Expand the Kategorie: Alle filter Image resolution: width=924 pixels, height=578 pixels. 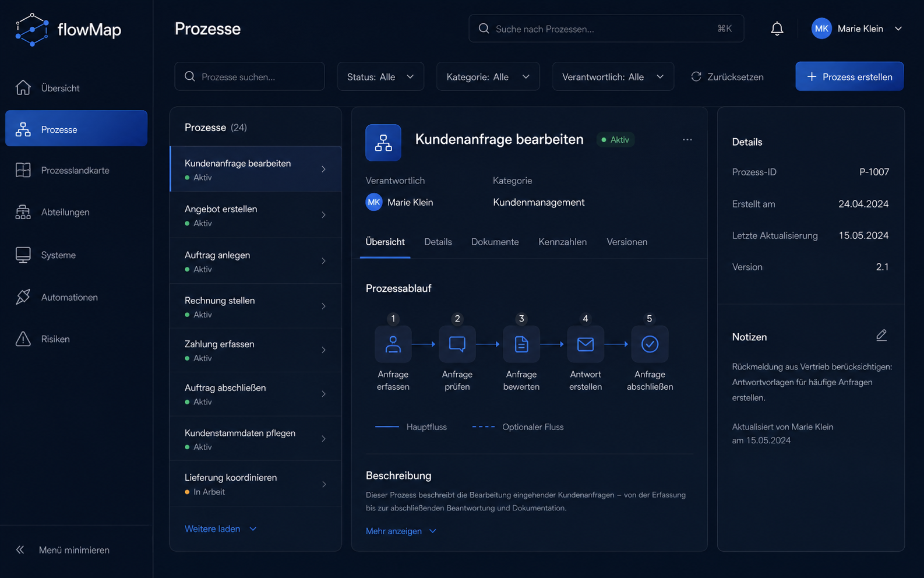[488, 76]
